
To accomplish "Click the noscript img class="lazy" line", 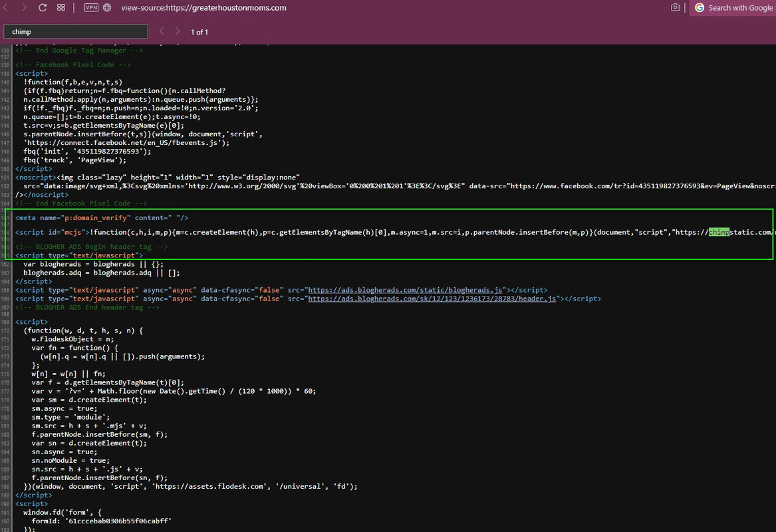I will [x=158, y=177].
